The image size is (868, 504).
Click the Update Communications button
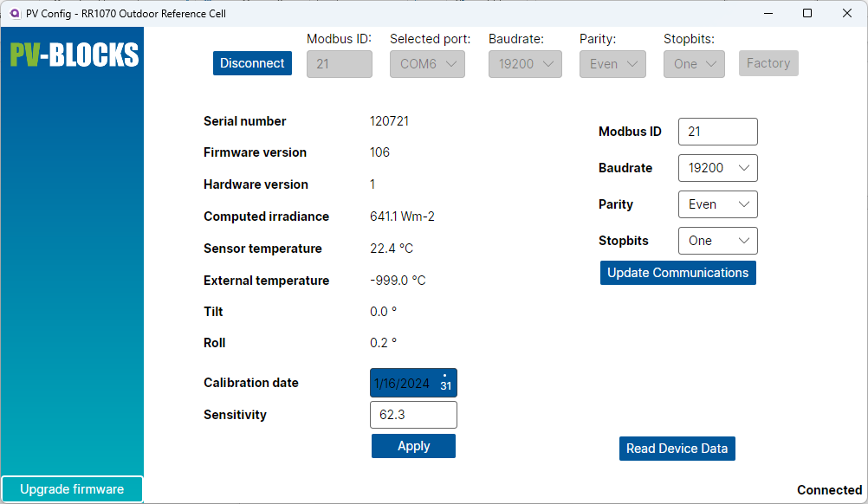(677, 273)
